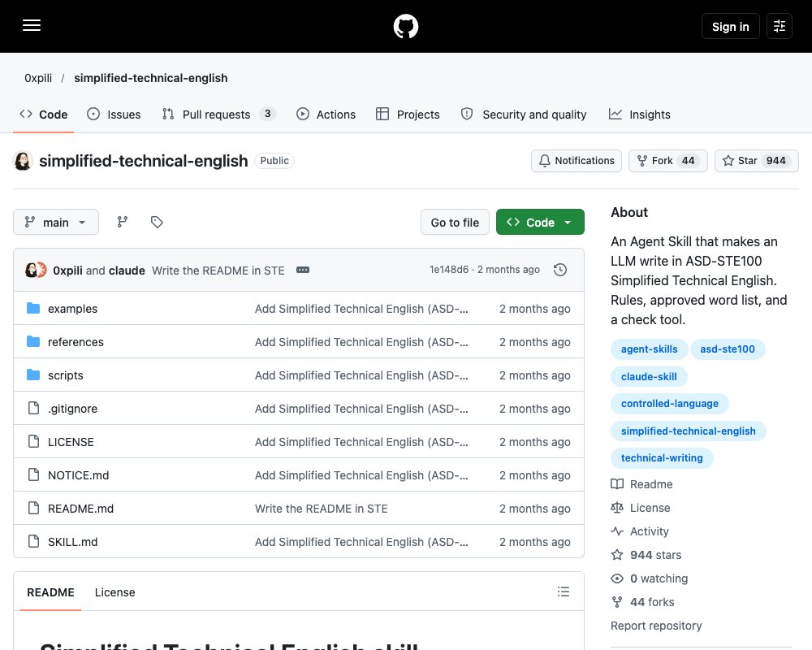
Task: Open 0xpili author link in commit bar
Action: (67, 271)
